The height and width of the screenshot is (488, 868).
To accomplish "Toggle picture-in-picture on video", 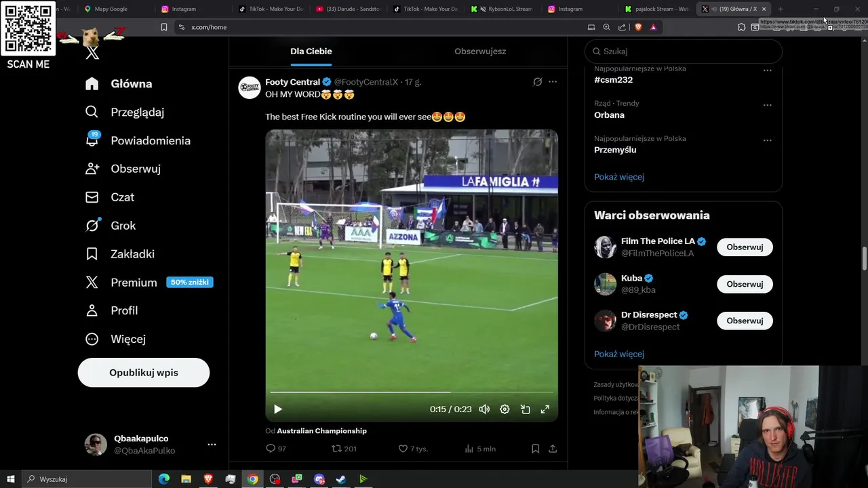I will 525,409.
